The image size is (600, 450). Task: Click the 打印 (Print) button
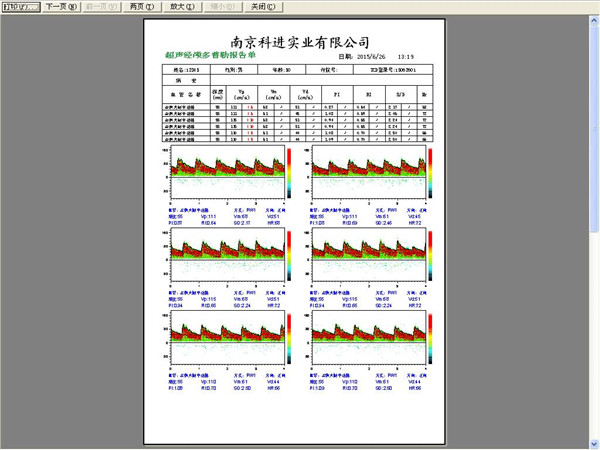pyautogui.click(x=20, y=6)
